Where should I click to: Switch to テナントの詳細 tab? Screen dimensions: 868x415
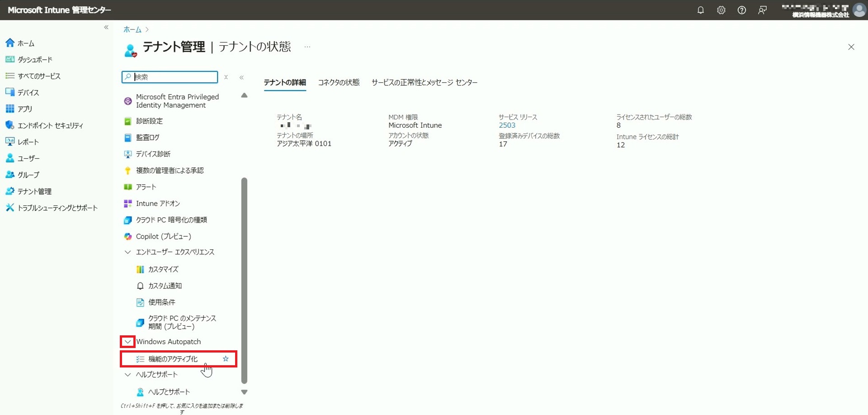point(285,82)
